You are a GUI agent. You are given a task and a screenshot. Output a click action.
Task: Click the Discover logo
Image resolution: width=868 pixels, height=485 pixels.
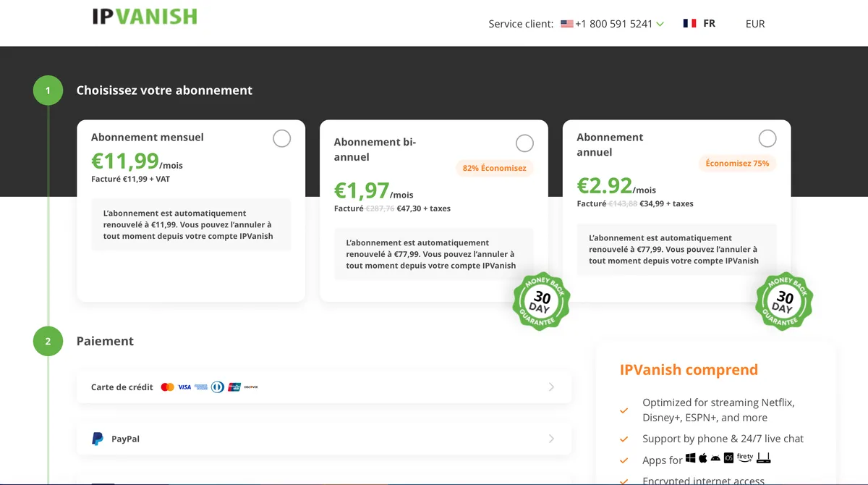click(x=251, y=387)
